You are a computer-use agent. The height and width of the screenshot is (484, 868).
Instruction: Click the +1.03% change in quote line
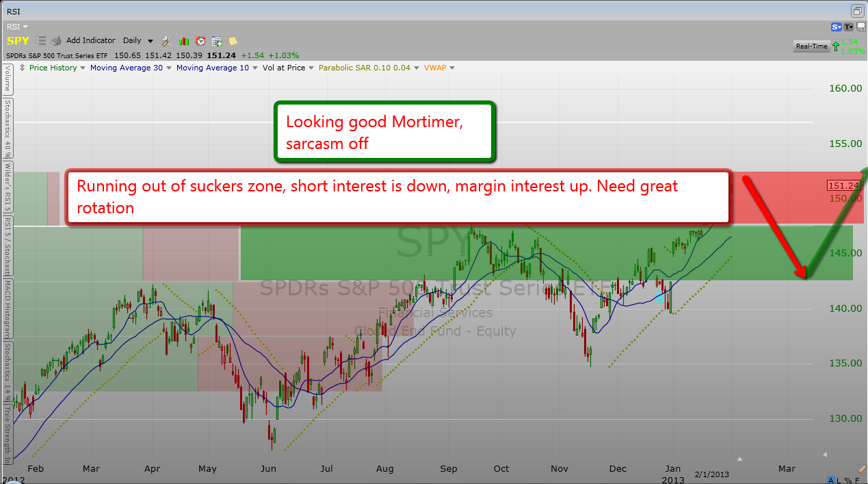pos(282,55)
